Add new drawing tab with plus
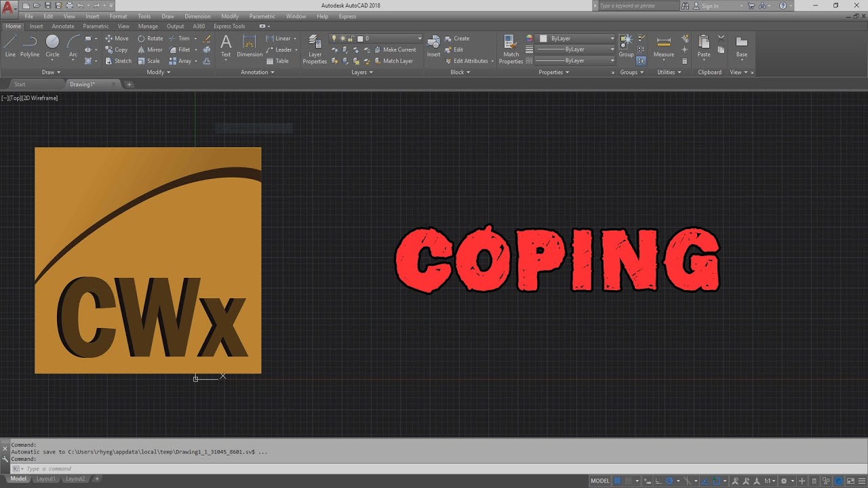Screen dimensions: 868x488 129,84
